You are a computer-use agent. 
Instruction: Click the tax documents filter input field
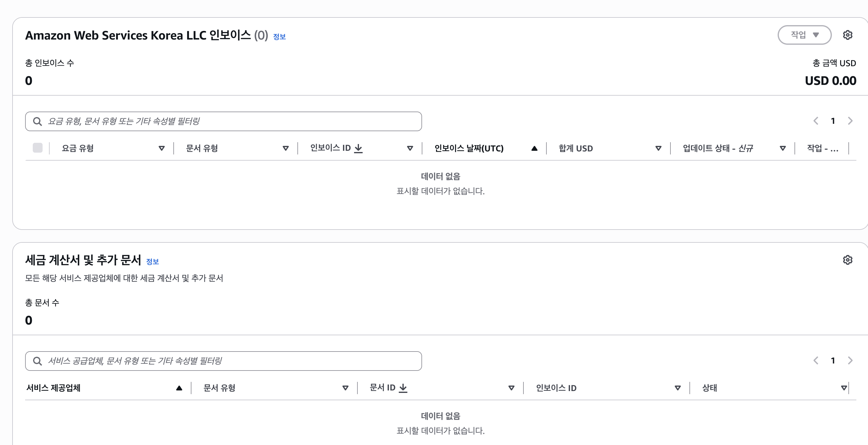[x=223, y=361]
